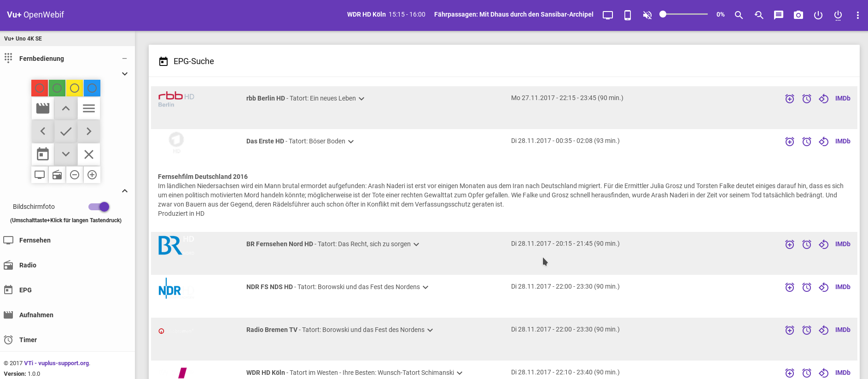
Task: Open the send message icon
Action: coord(779,15)
